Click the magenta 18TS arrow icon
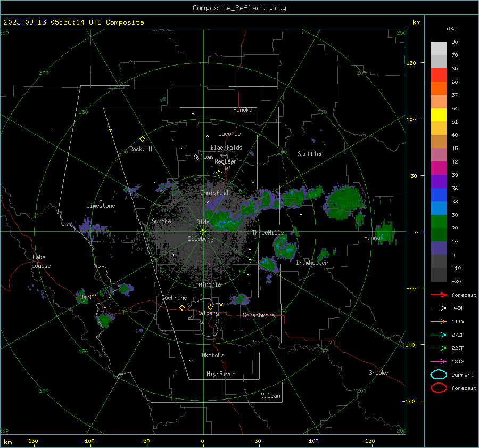This screenshot has width=479, height=448. click(439, 362)
